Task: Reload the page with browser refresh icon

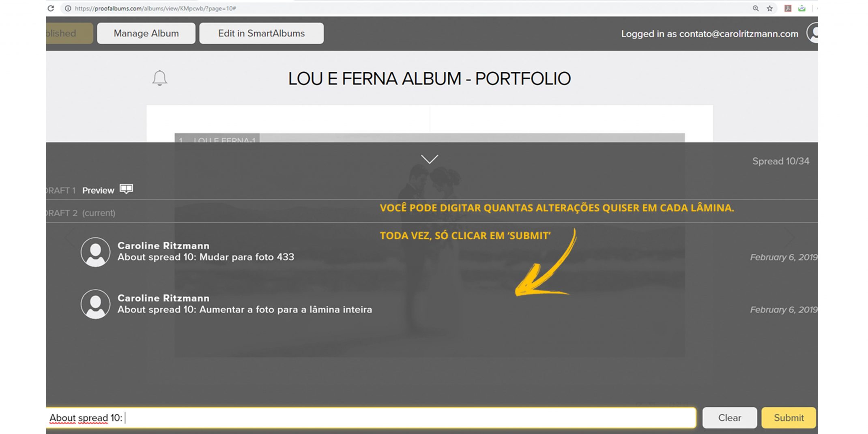Action: (51, 8)
